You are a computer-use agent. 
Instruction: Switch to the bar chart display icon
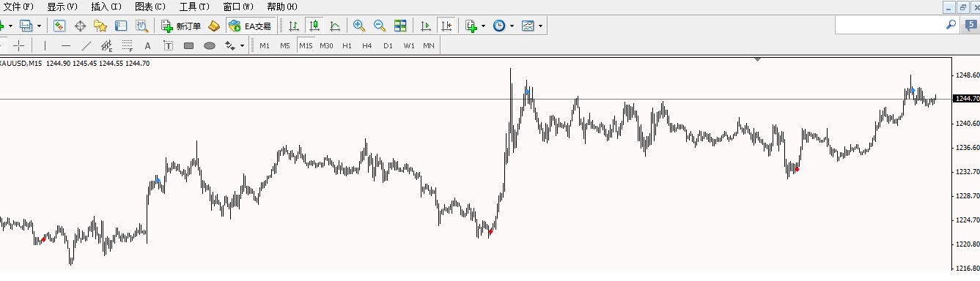[294, 26]
